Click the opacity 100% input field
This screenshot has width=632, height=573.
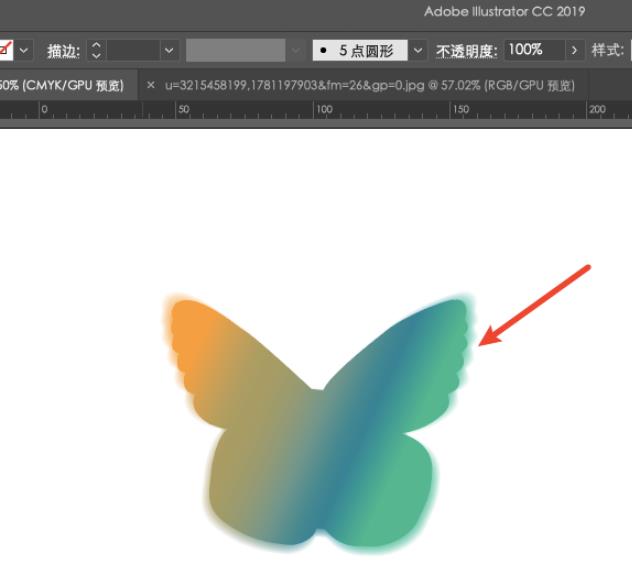point(534,50)
